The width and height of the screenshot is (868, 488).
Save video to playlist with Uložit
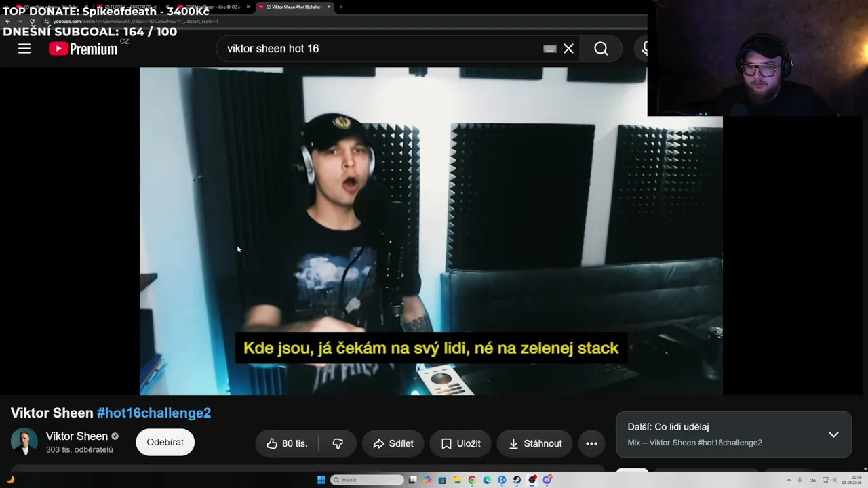[460, 443]
